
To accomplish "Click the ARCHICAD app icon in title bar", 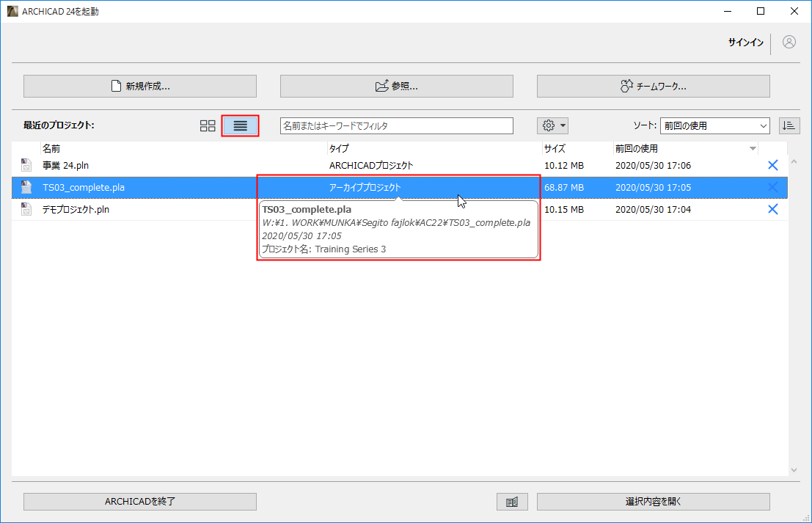I will tap(12, 12).
